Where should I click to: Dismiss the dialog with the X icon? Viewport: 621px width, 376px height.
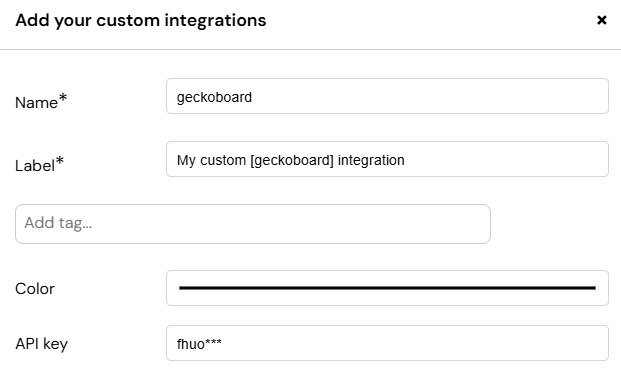click(x=602, y=20)
